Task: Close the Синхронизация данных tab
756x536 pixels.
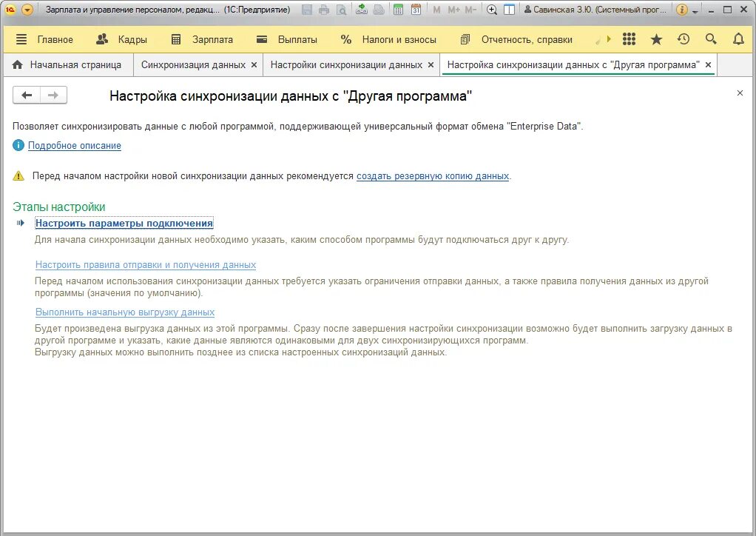Action: (x=254, y=65)
